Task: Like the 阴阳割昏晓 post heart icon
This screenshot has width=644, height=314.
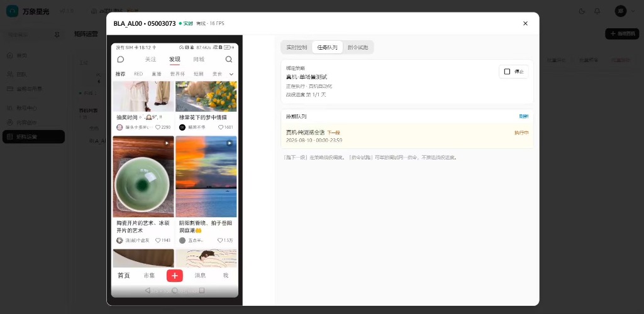Action: pos(220,241)
